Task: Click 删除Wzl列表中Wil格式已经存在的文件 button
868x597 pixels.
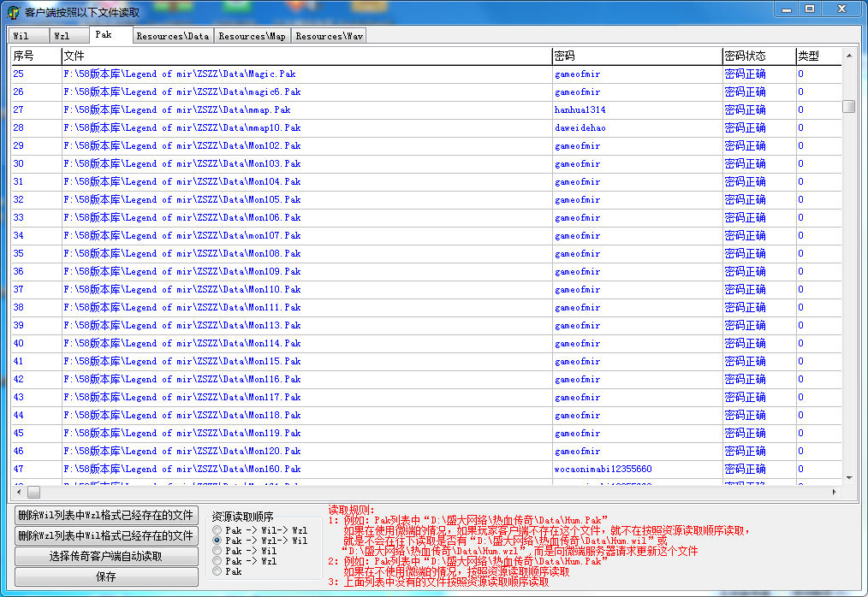Action: tap(106, 535)
